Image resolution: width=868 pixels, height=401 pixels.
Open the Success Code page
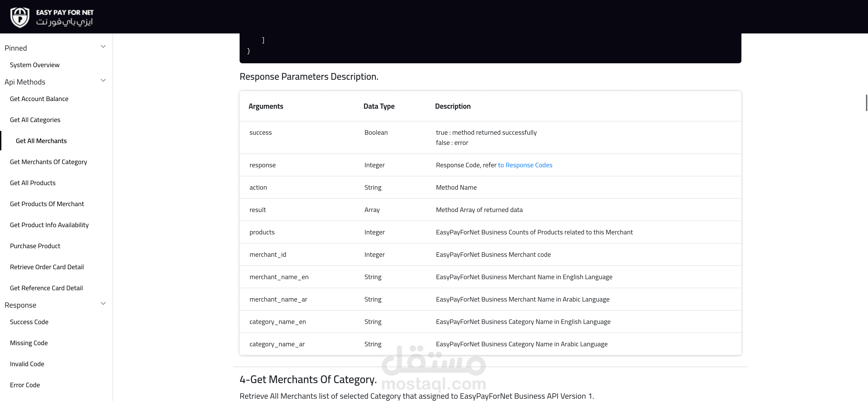[x=29, y=322]
